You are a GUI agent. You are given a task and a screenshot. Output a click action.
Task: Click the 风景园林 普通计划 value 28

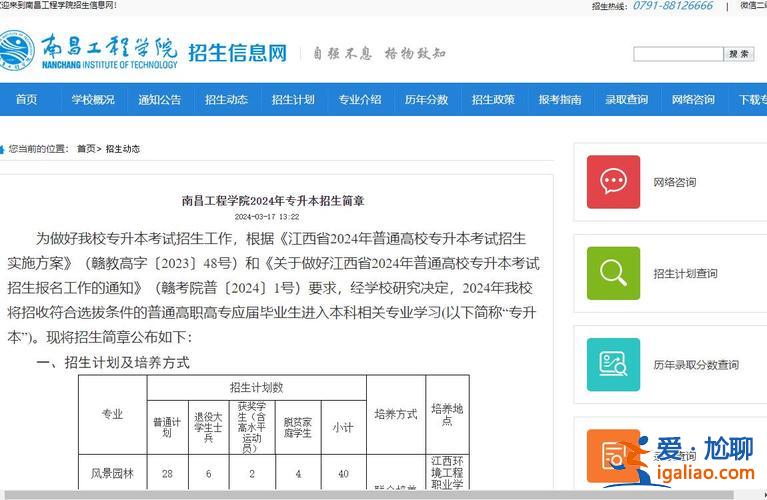pos(167,474)
